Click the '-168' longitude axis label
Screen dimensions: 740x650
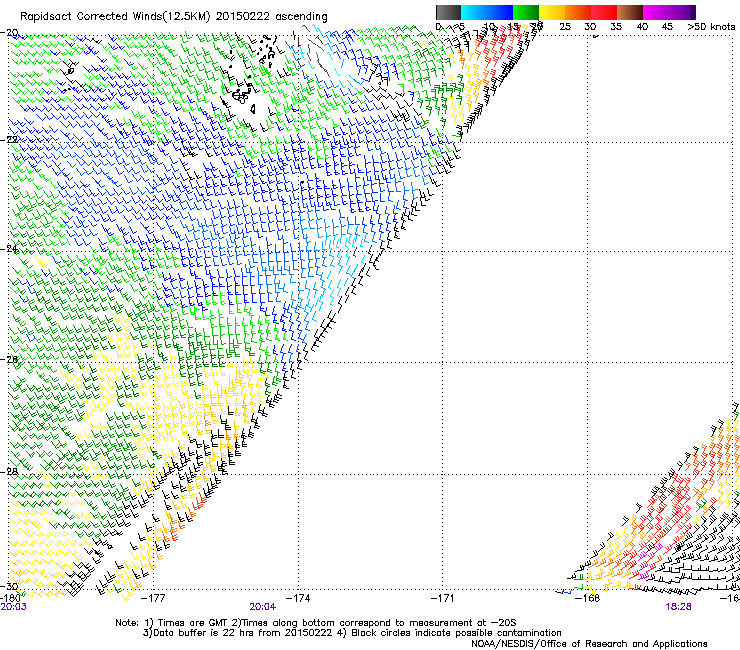[x=588, y=599]
